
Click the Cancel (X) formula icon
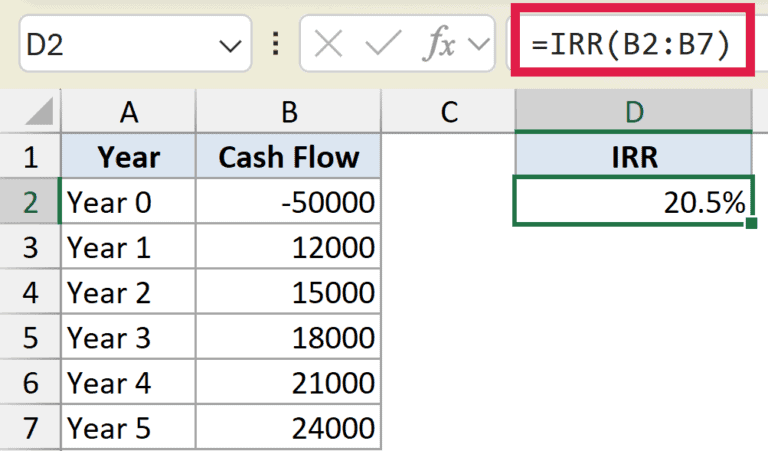click(328, 44)
